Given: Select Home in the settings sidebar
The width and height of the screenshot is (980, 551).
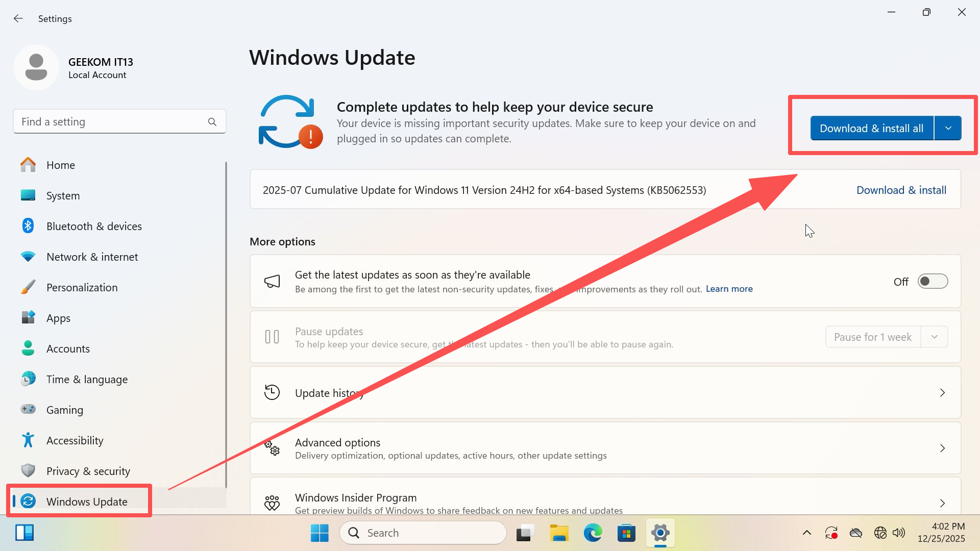Looking at the screenshot, I should [x=61, y=165].
